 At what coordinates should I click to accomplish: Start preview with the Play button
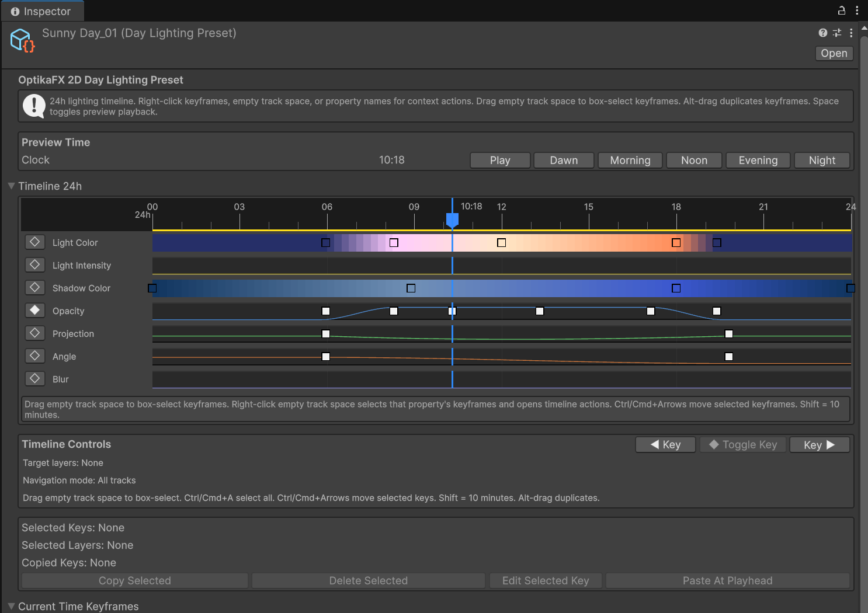[x=500, y=161]
